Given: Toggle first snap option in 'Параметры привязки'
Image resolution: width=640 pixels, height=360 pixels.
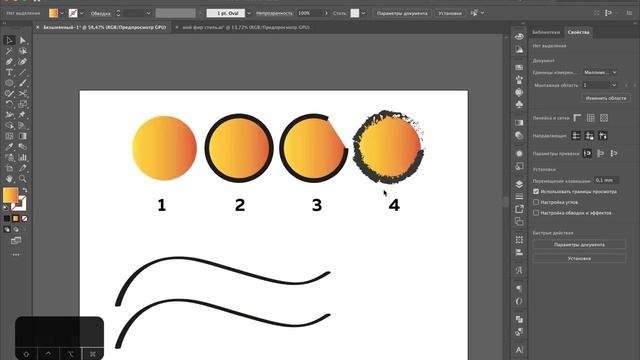Looking at the screenshot, I should click(x=587, y=153).
